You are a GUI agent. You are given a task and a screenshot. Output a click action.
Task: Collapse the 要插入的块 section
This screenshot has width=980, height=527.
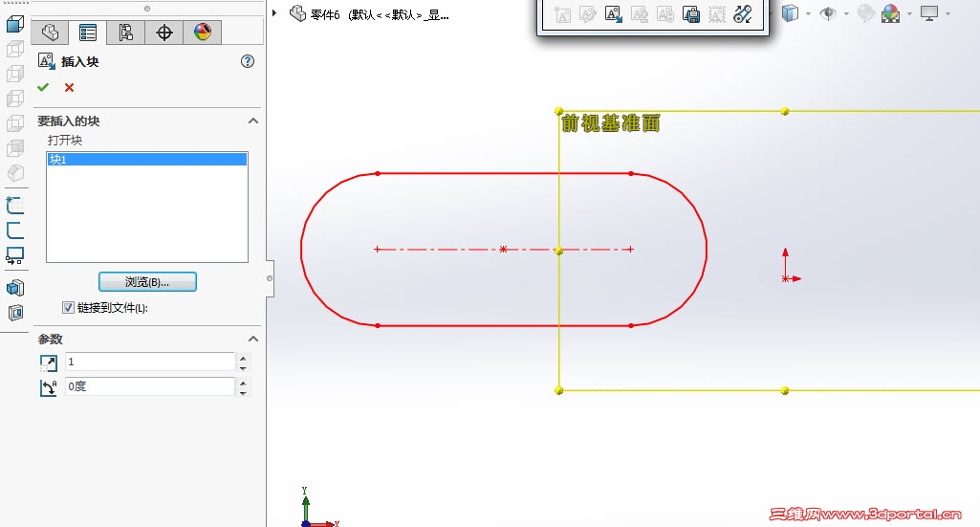pyautogui.click(x=253, y=121)
